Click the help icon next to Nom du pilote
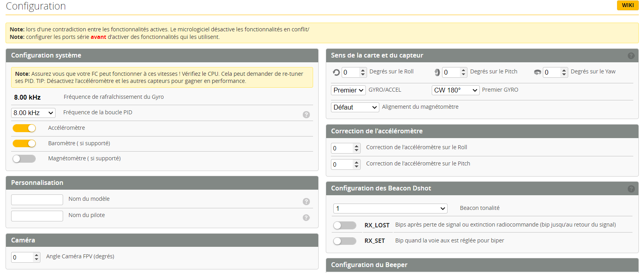 tap(306, 218)
